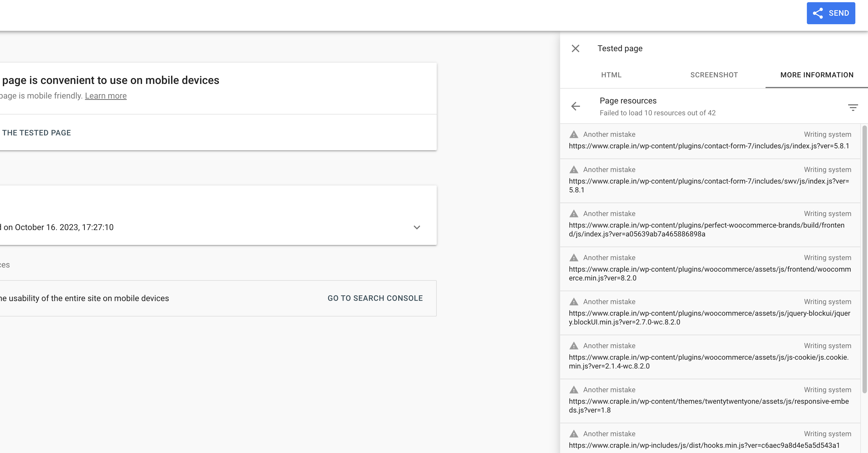Viewport: 868px width, 453px height.
Task: Go back with the Page resources arrow
Action: click(575, 107)
